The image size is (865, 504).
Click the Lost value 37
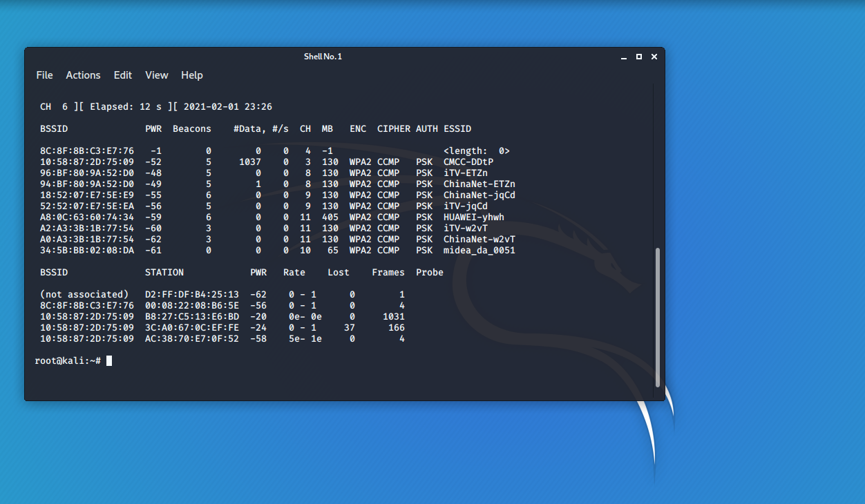point(350,328)
